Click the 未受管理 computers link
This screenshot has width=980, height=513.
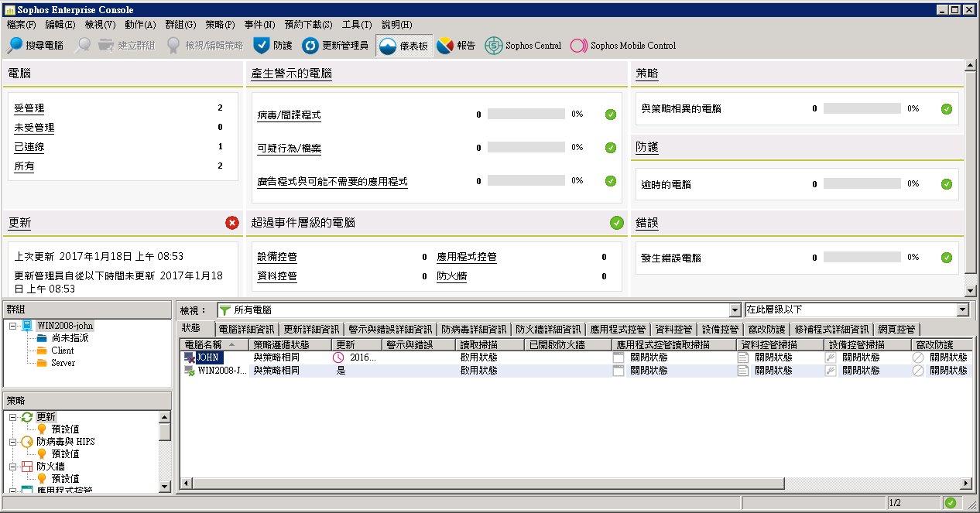tap(34, 128)
